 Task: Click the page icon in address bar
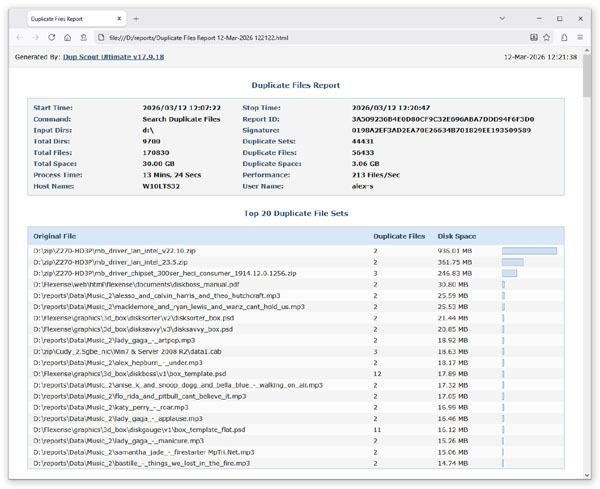(x=101, y=37)
